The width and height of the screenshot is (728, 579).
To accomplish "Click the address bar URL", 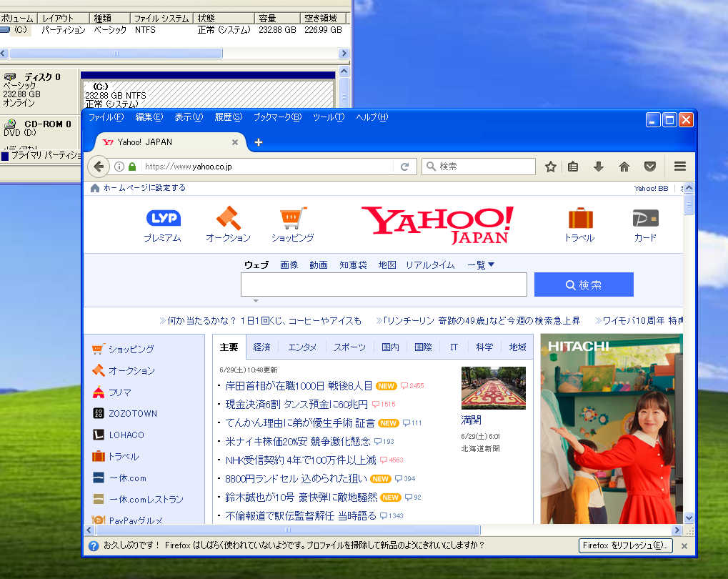I will tap(189, 167).
